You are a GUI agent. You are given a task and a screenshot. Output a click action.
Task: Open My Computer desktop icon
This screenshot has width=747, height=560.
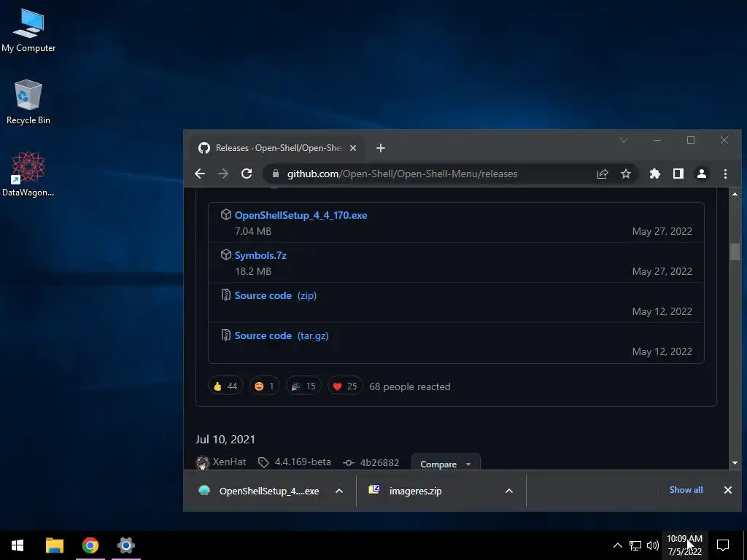point(28,30)
